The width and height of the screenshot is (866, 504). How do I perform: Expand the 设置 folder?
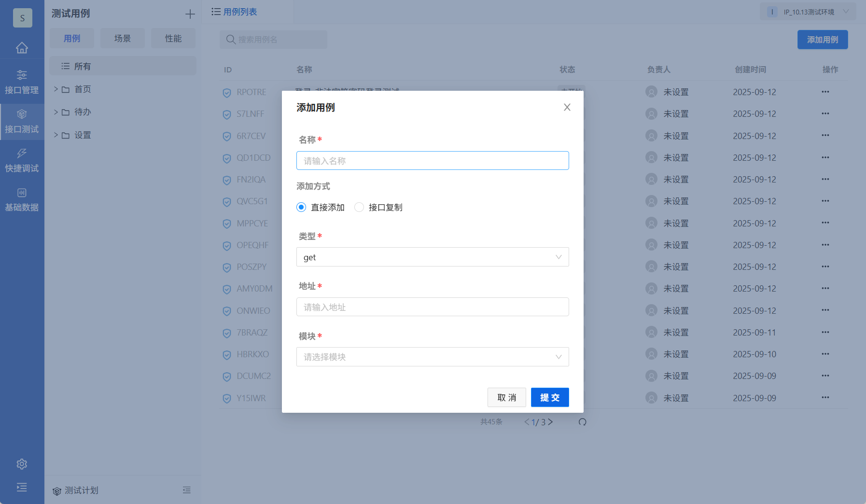pos(56,135)
